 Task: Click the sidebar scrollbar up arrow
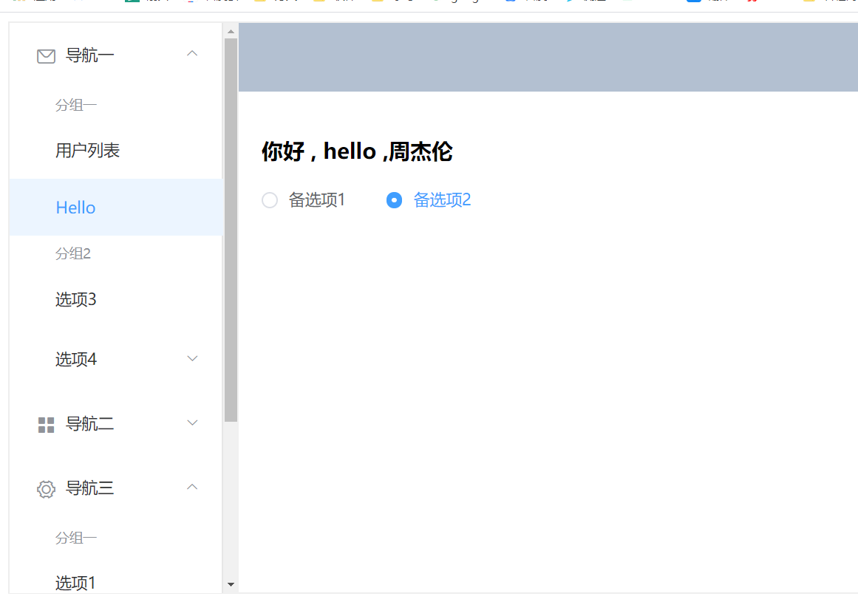[x=231, y=32]
